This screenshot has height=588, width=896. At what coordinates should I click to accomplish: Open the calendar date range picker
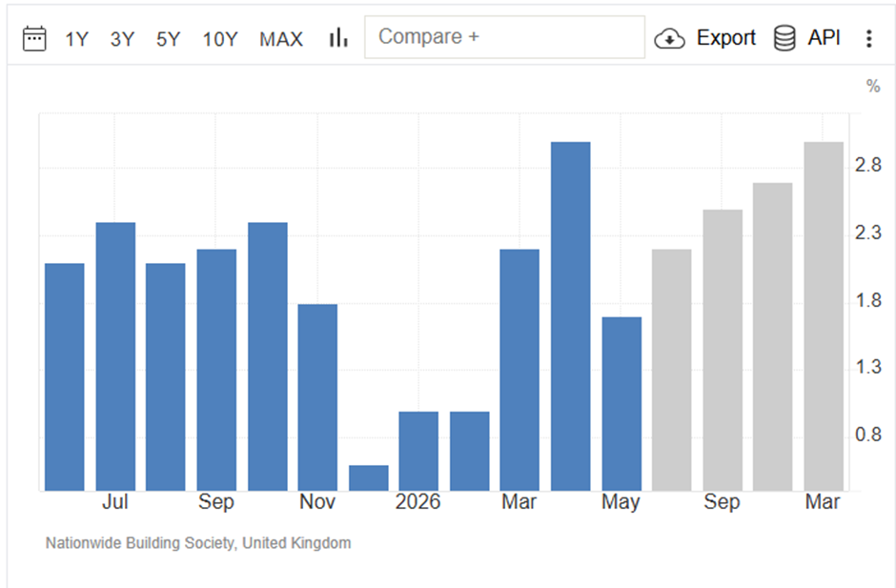pyautogui.click(x=34, y=38)
